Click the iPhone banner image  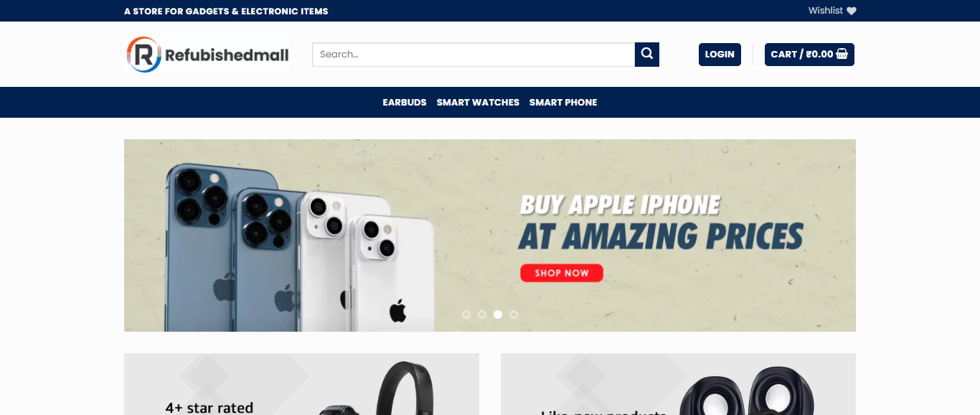click(490, 236)
